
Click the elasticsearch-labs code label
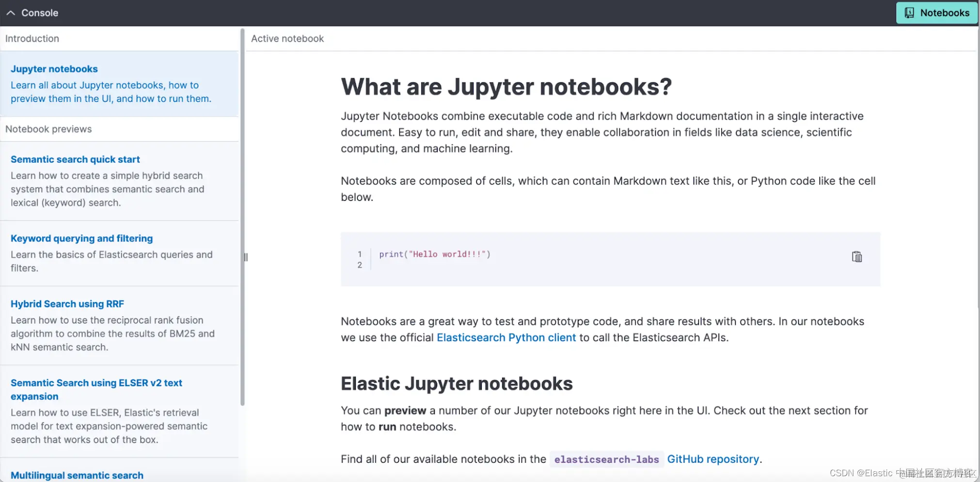606,459
